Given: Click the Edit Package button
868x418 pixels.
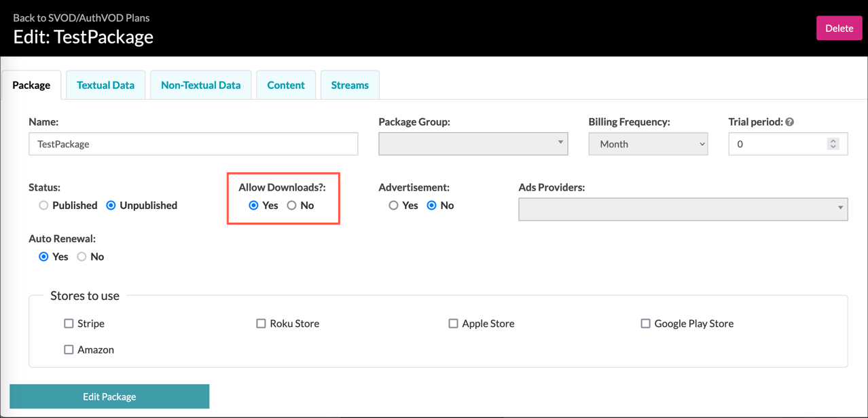Looking at the screenshot, I should [x=109, y=396].
